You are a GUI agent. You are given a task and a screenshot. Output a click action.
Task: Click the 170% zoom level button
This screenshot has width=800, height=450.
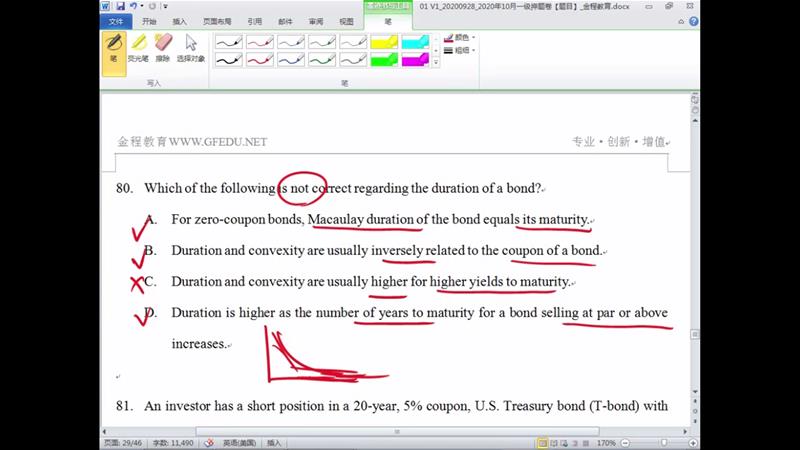pos(606,442)
